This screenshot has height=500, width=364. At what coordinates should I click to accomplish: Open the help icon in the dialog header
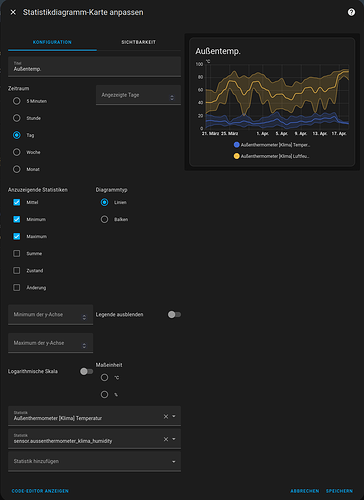(x=351, y=12)
